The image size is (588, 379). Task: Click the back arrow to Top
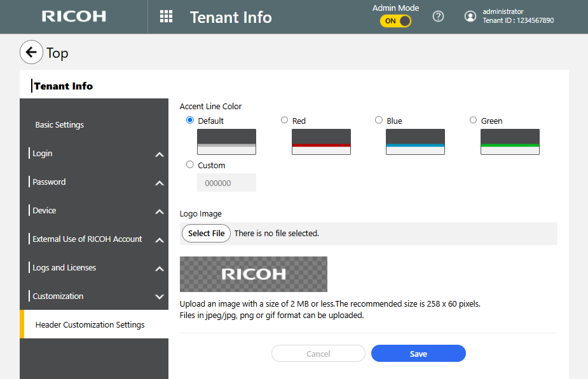pos(31,52)
